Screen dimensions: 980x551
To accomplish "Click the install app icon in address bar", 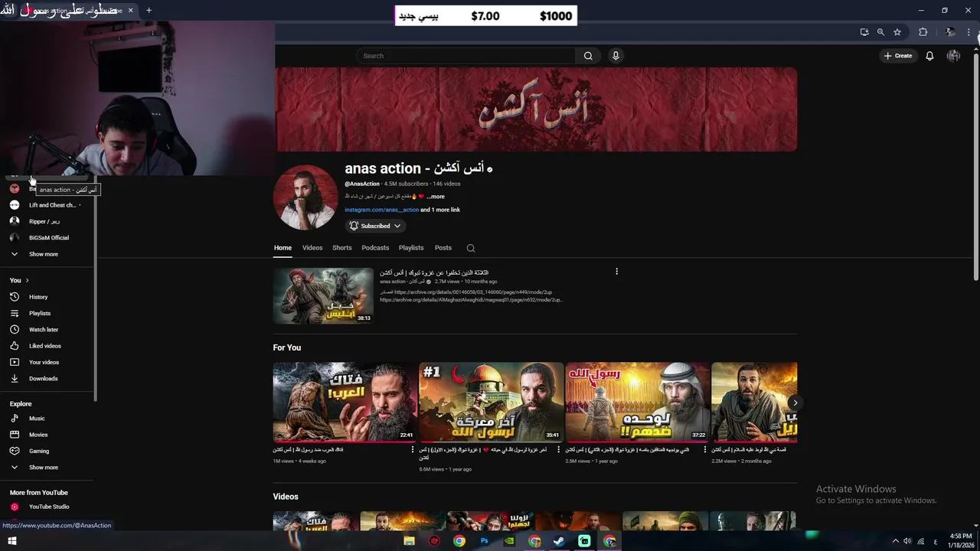I will (x=864, y=32).
